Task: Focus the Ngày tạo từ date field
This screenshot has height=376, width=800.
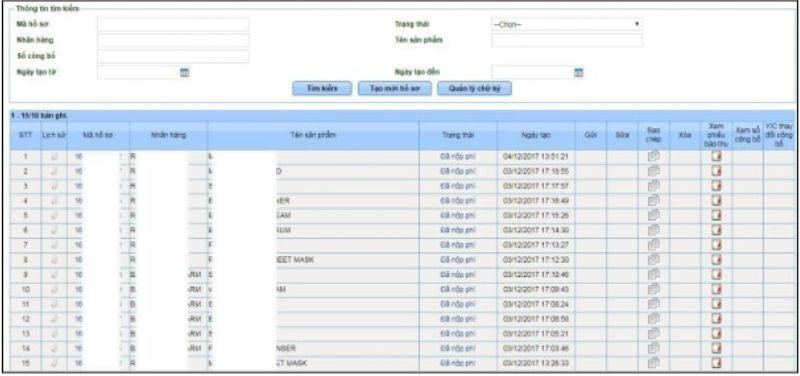Action: coord(138,72)
